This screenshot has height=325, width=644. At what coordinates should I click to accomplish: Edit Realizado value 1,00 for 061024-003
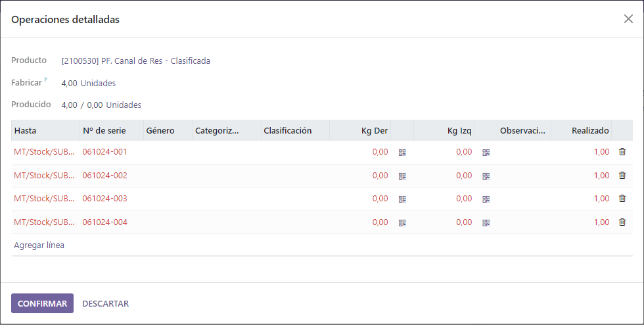[x=601, y=198]
